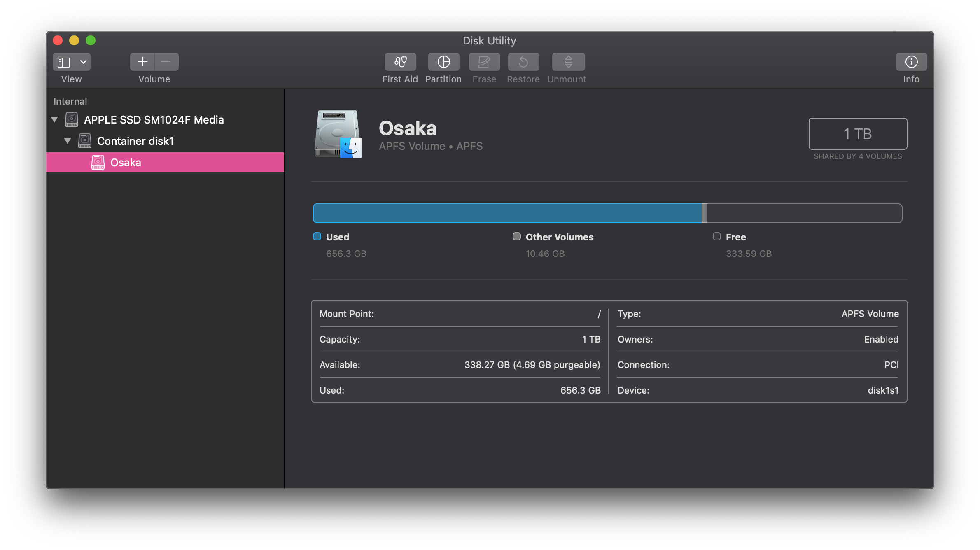The height and width of the screenshot is (550, 980).
Task: Click the Unmount toolbar icon
Action: [568, 62]
